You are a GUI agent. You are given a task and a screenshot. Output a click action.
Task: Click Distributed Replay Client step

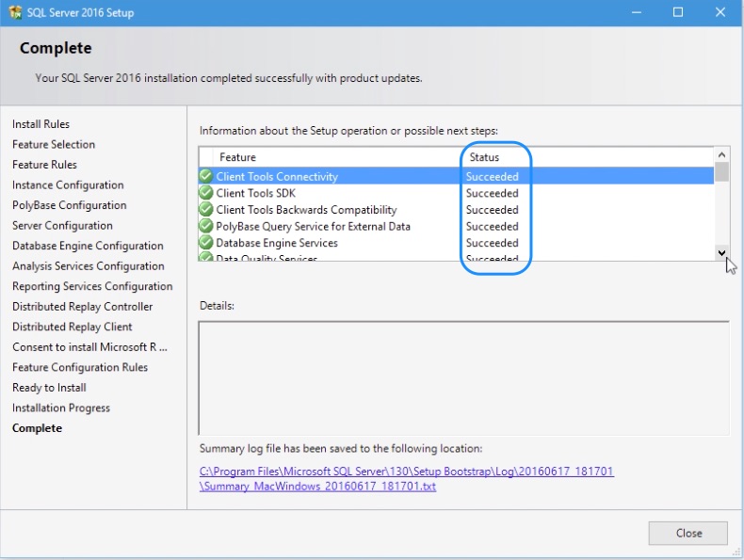tap(73, 327)
